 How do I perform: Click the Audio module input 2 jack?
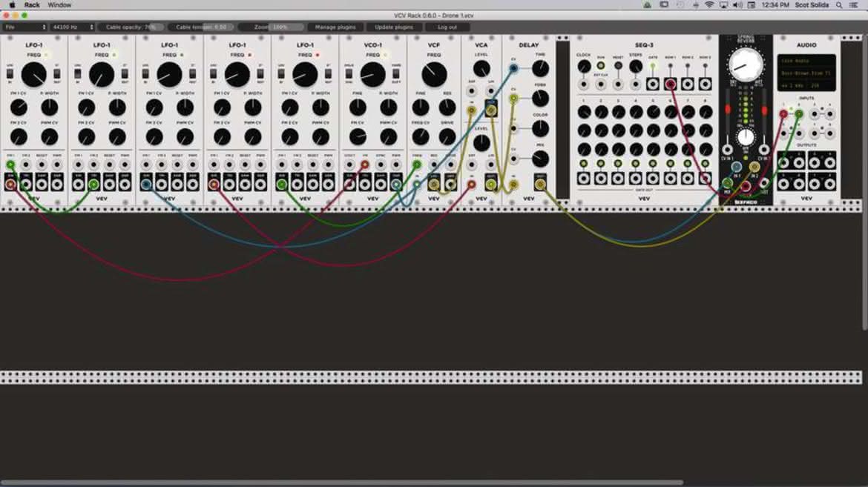(x=799, y=114)
